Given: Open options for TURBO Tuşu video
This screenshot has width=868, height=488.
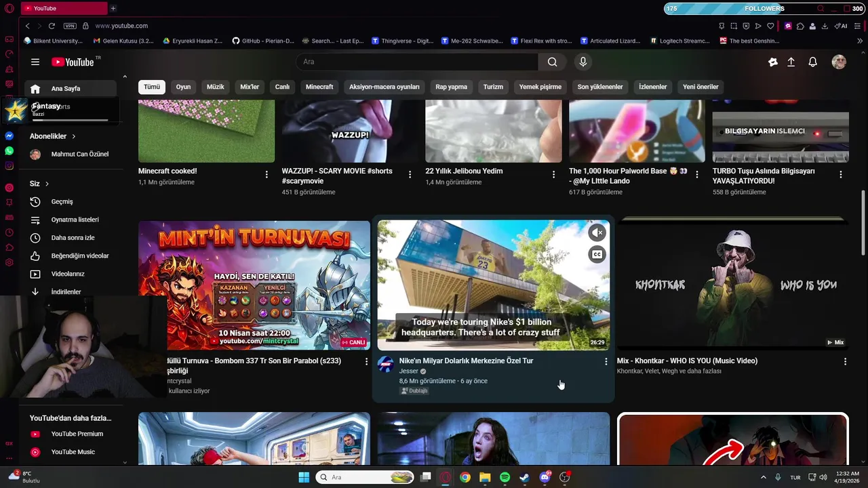Looking at the screenshot, I should tap(841, 175).
